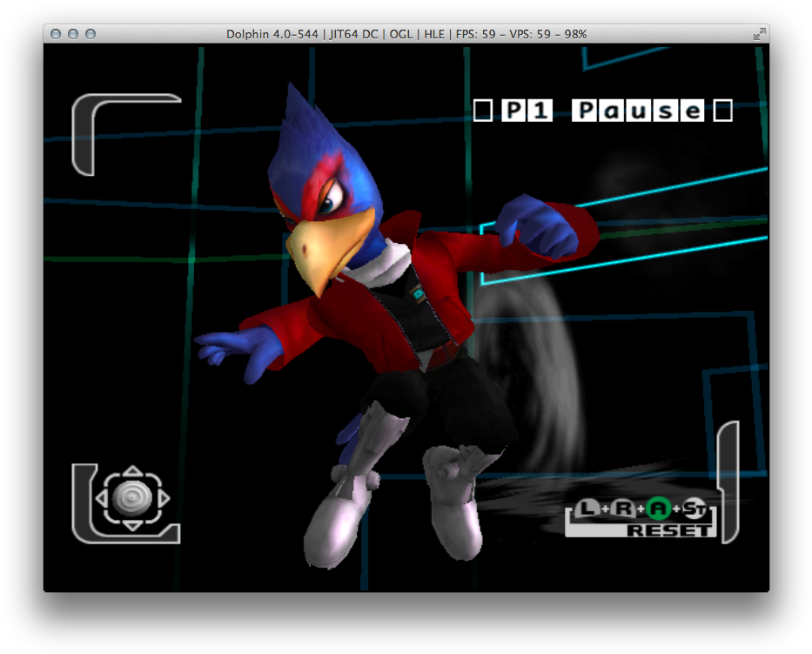The image size is (812, 654).
Task: Click the right arrow on the control stick indicator
Action: [164, 497]
